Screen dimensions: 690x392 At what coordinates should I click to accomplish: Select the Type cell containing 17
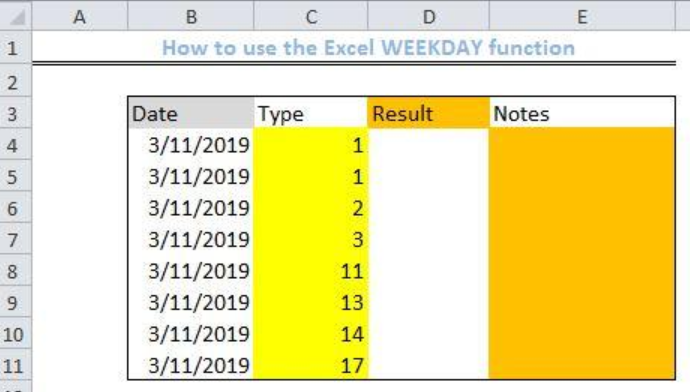click(311, 365)
